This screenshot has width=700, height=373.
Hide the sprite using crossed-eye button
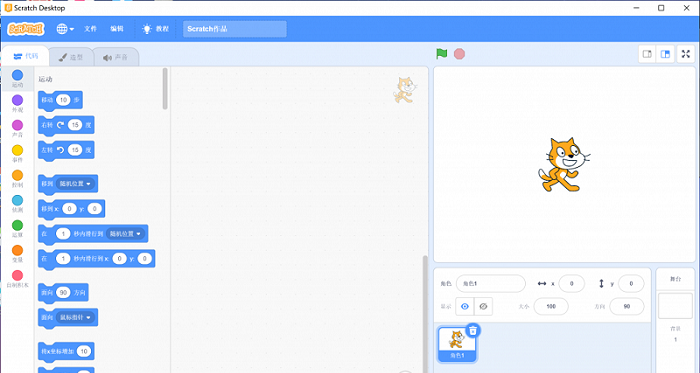point(483,307)
